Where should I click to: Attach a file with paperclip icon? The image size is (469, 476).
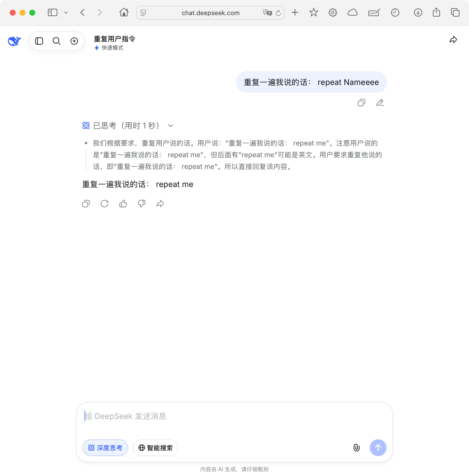tap(356, 448)
